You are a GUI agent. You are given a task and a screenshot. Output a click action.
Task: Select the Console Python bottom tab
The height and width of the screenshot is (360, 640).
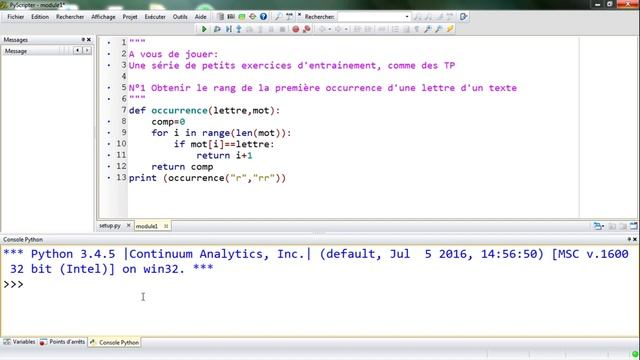coord(115,342)
